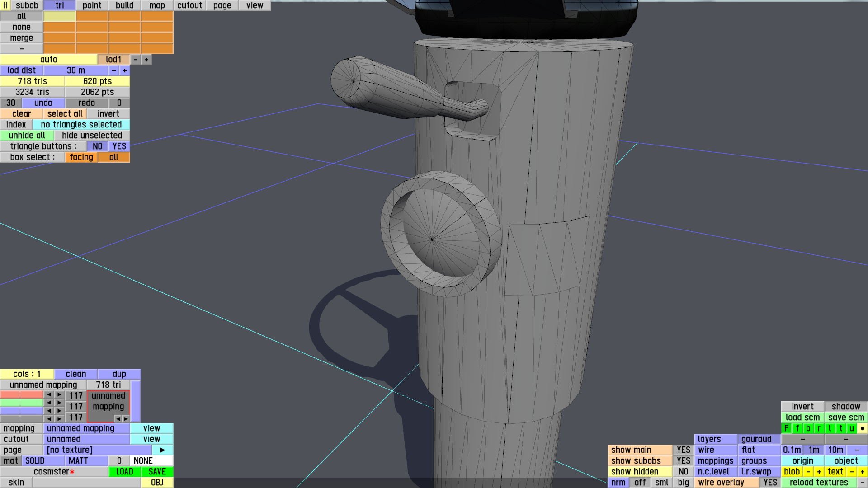Click the reload textures button
Viewport: 868px width, 488px height.
[819, 483]
